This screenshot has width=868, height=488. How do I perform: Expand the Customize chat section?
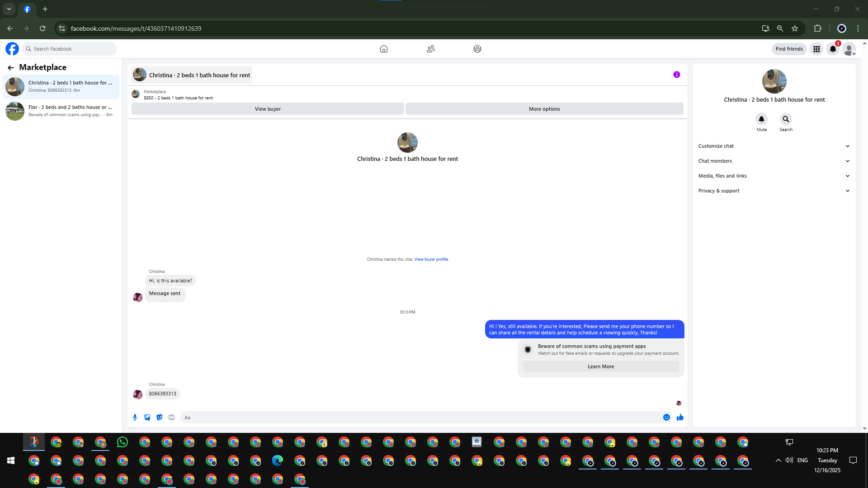(774, 146)
